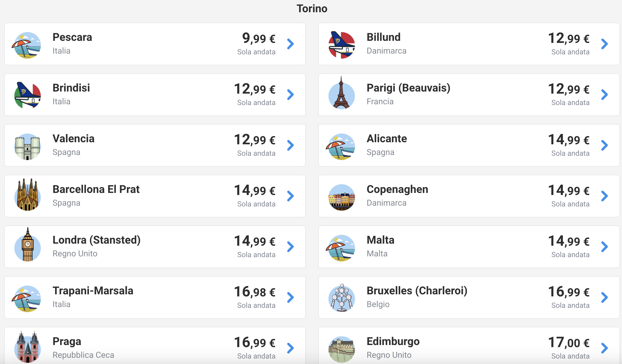The width and height of the screenshot is (622, 364).
Task: Click the Brindisi airplane flag icon
Action: [28, 95]
